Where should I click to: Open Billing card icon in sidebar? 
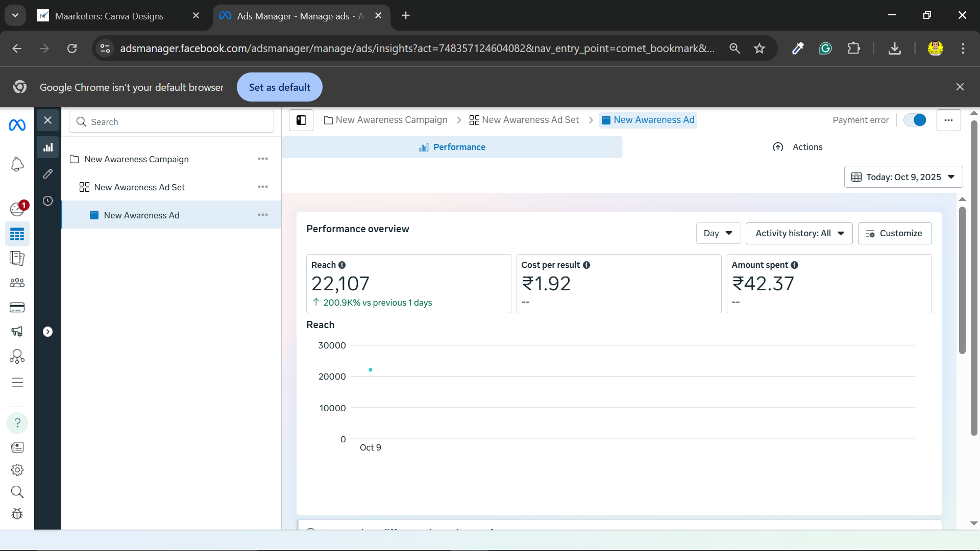point(17,308)
